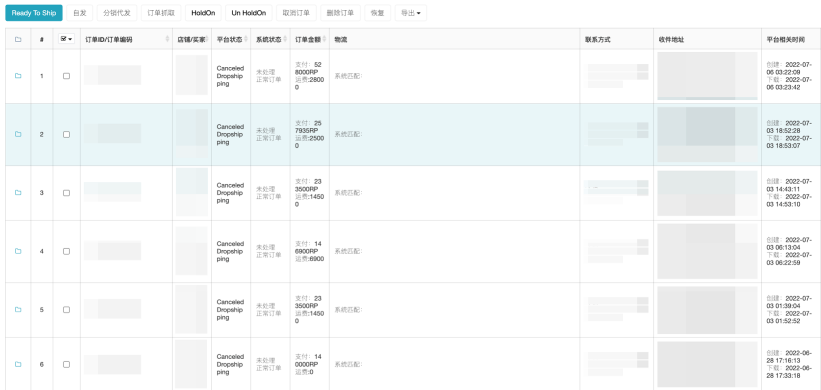Click row 6 order amount 140000RP
Image resolution: width=821 pixels, height=390 pixels.
coord(308,361)
